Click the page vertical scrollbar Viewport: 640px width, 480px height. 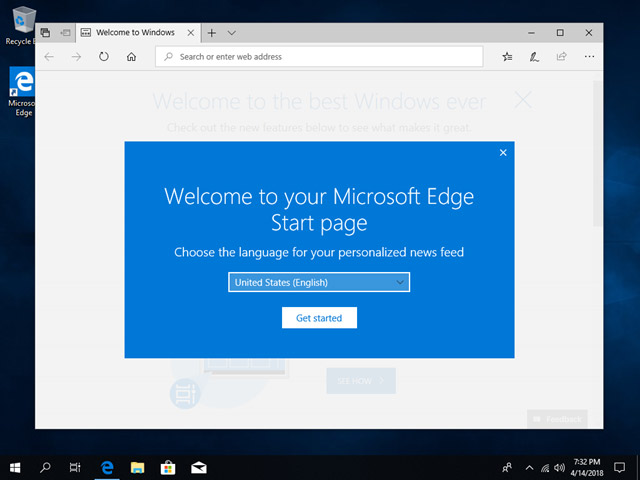point(598,153)
